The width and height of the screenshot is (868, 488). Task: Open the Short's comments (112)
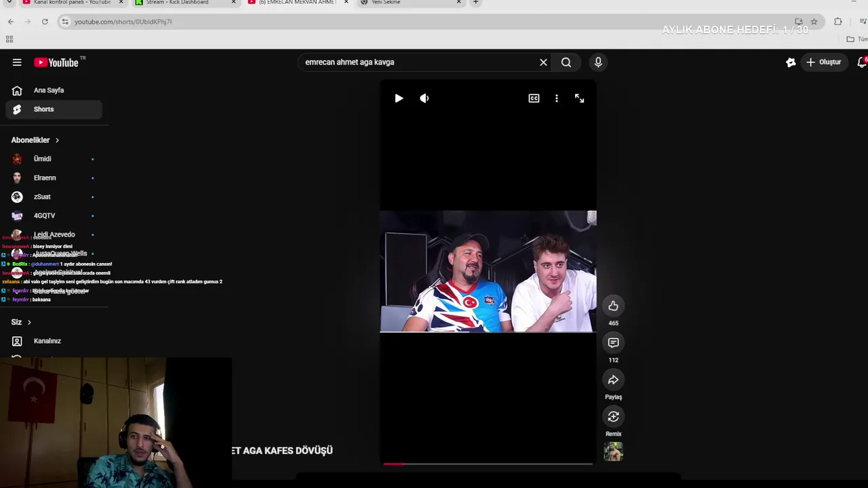tap(613, 343)
